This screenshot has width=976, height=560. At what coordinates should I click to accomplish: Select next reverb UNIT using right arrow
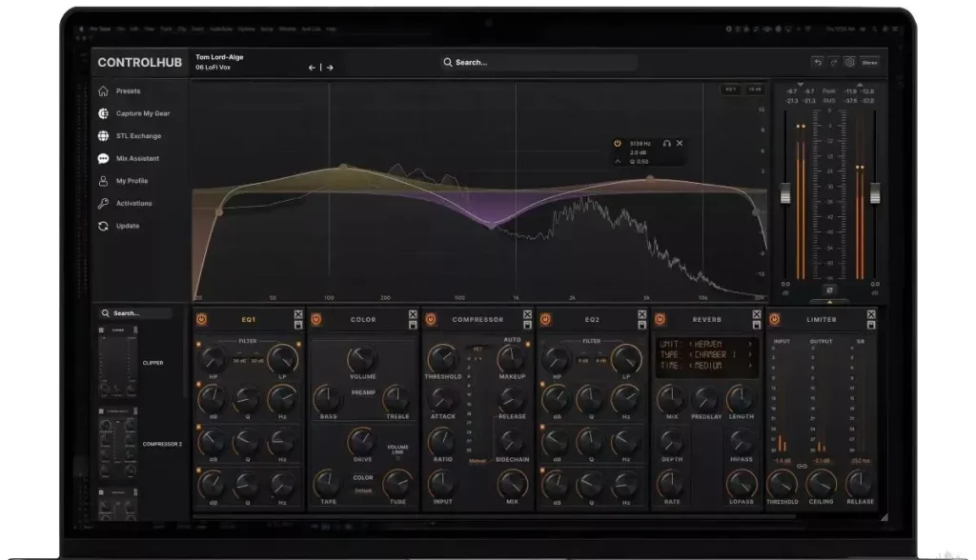750,344
